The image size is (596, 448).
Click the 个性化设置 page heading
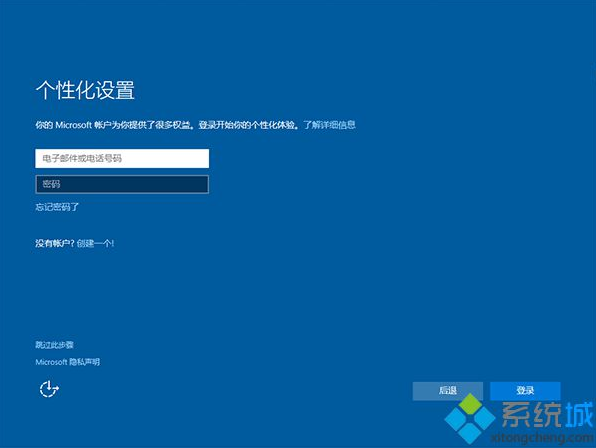[85, 90]
